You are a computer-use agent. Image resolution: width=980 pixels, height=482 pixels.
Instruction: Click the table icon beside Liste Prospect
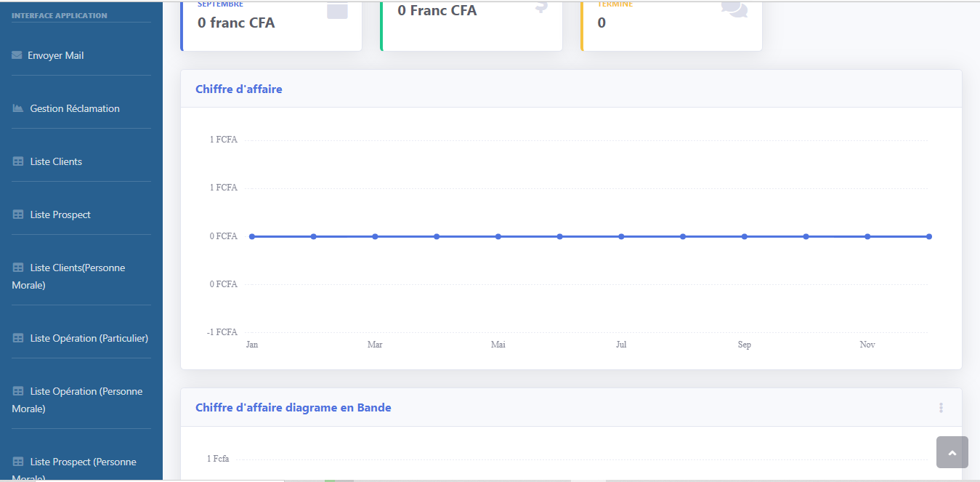pos(18,214)
